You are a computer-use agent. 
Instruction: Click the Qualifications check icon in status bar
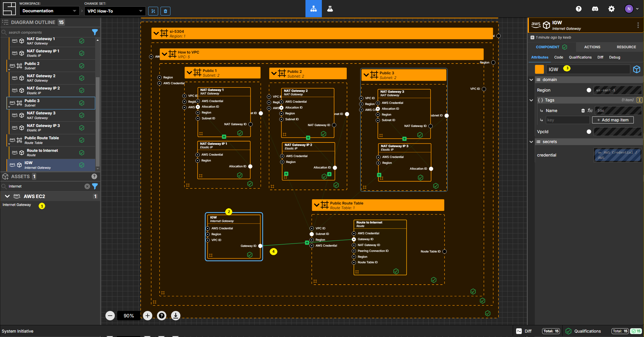pos(568,331)
